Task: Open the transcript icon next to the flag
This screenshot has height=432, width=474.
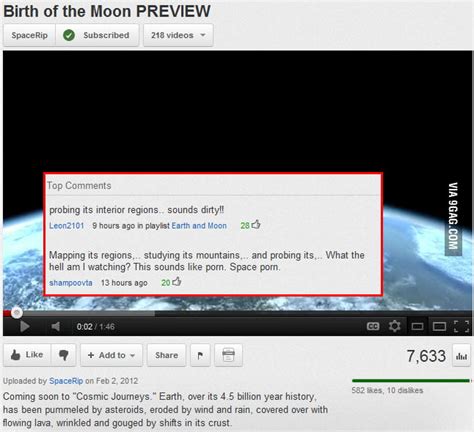Action: (228, 355)
